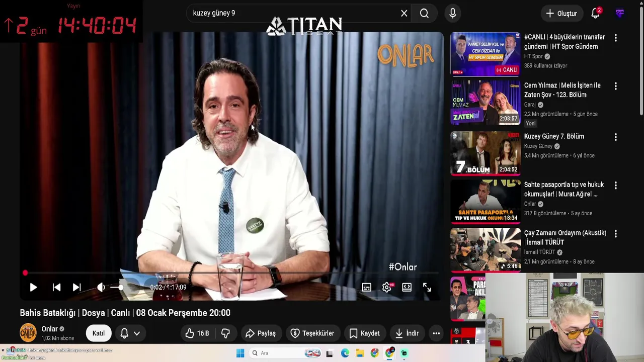Open HT Spor Gündem live thumbnail
Viewport: 644px width, 362px height.
486,54
